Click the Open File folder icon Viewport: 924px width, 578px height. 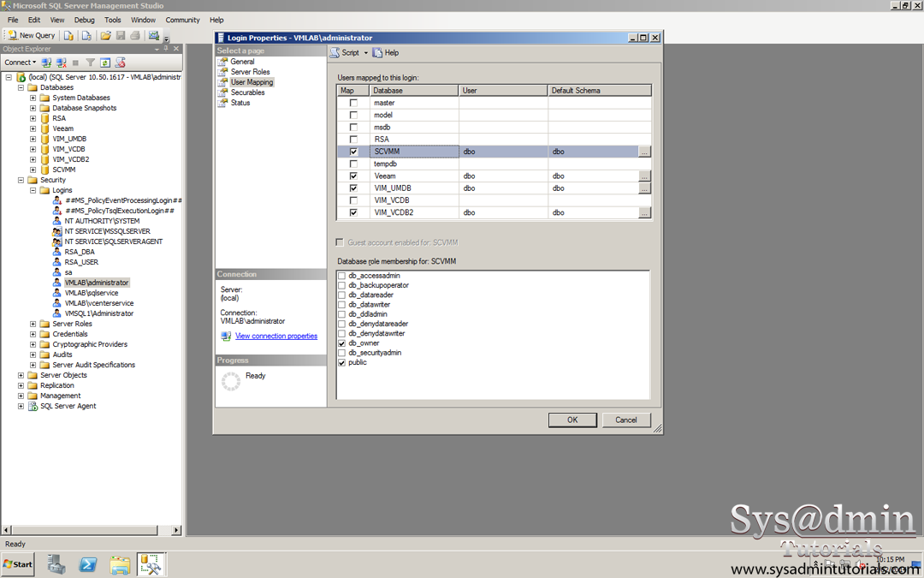(x=105, y=35)
